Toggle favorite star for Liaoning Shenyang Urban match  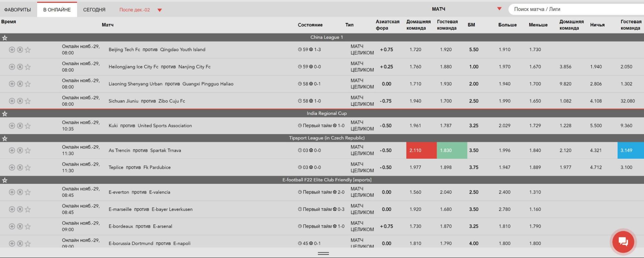28,84
